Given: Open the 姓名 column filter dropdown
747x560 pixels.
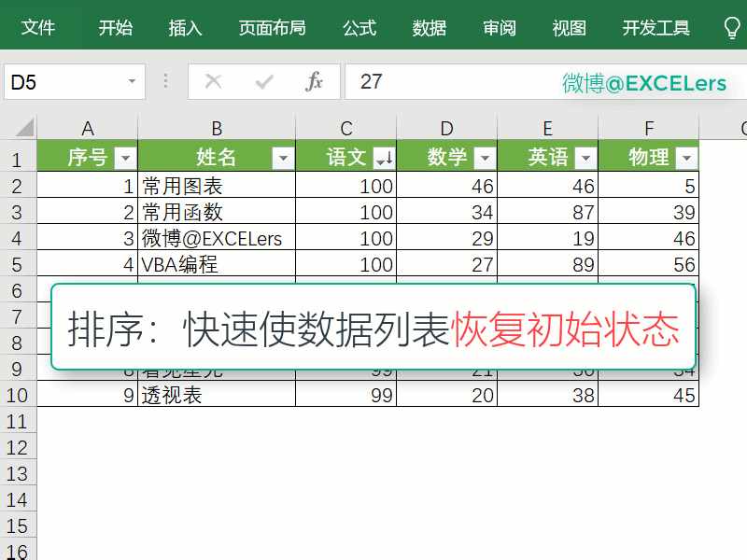Looking at the screenshot, I should click(282, 158).
